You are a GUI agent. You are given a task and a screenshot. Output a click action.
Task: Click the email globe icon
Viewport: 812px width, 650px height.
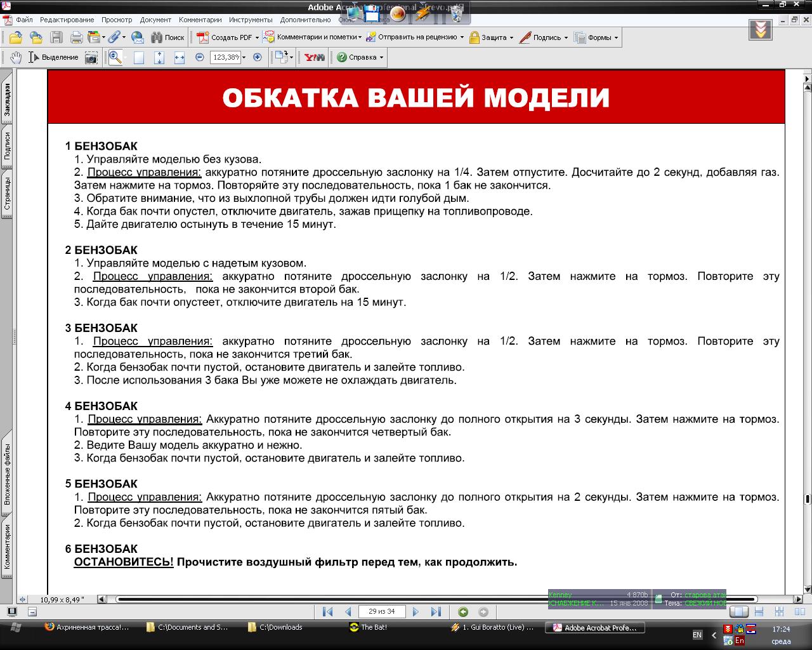138,37
